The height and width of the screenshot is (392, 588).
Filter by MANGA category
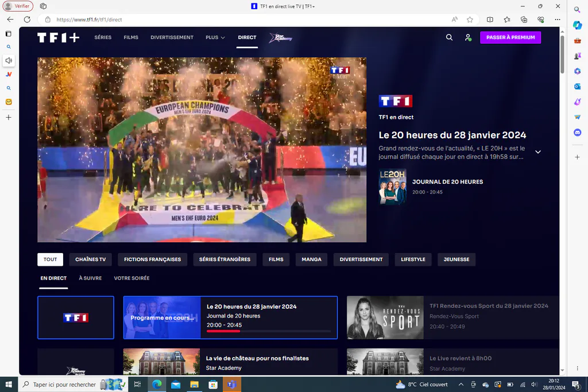[311, 259]
